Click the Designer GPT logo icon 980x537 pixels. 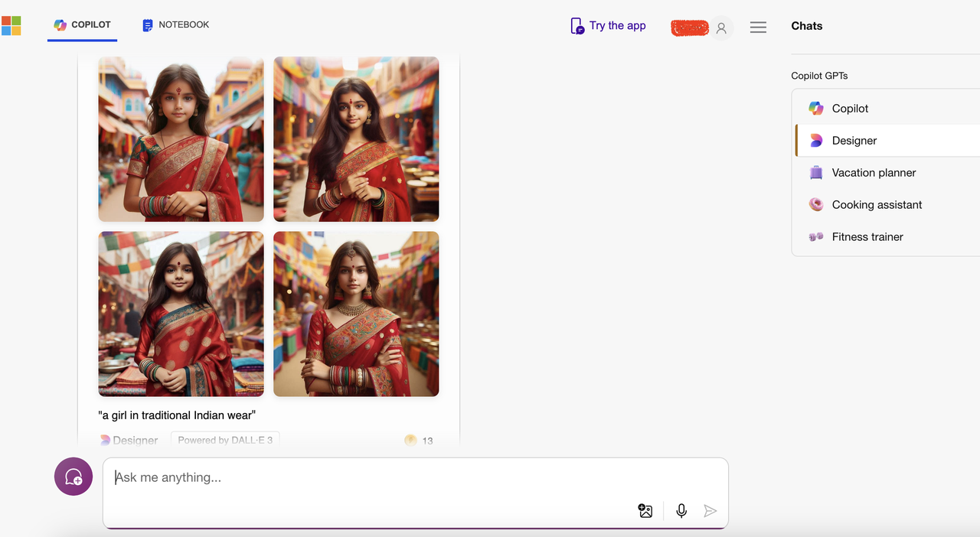816,141
